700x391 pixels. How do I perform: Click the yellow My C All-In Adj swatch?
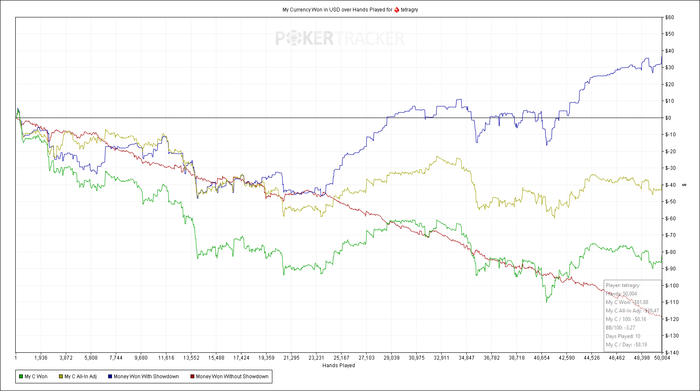[x=61, y=377]
